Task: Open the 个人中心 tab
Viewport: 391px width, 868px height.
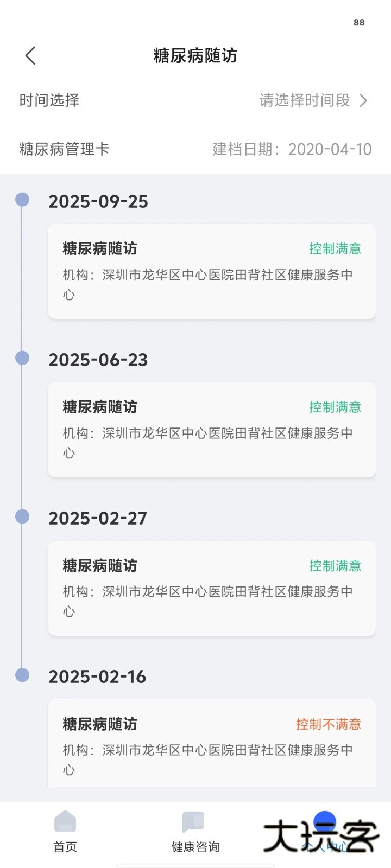Action: click(325, 835)
